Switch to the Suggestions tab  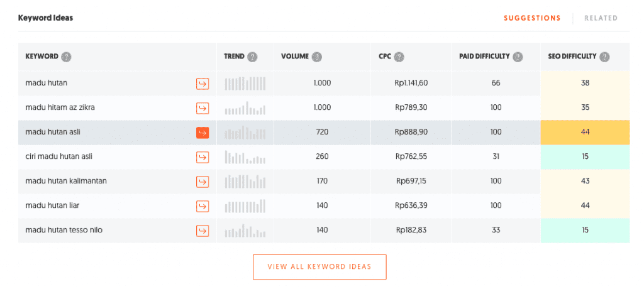(532, 18)
